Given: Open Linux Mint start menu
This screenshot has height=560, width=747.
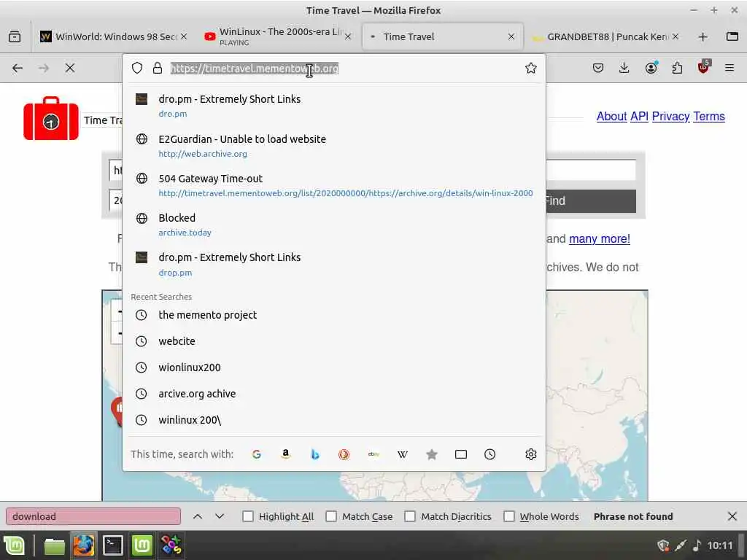Looking at the screenshot, I should click(x=14, y=545).
